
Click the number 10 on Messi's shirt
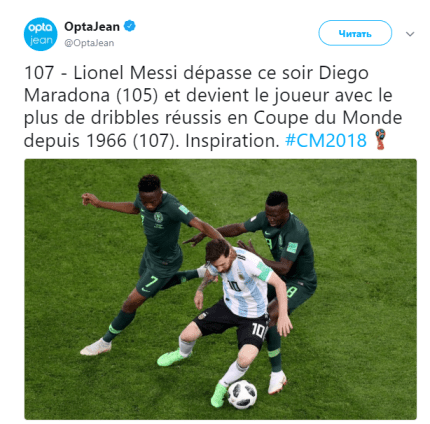(x=234, y=286)
